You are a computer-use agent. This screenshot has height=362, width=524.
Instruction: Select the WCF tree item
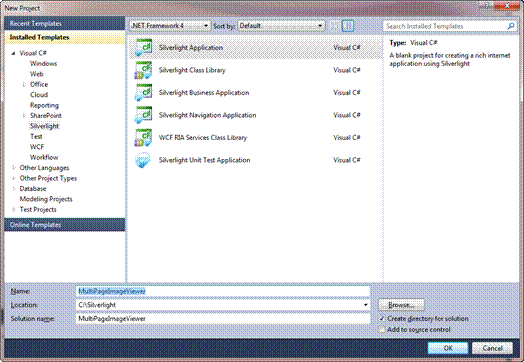click(37, 147)
